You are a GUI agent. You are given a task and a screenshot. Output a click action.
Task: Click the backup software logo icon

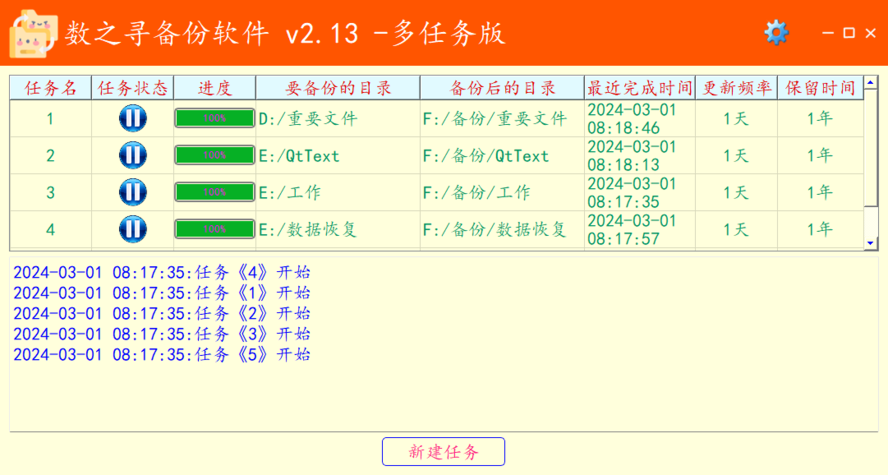[33, 33]
